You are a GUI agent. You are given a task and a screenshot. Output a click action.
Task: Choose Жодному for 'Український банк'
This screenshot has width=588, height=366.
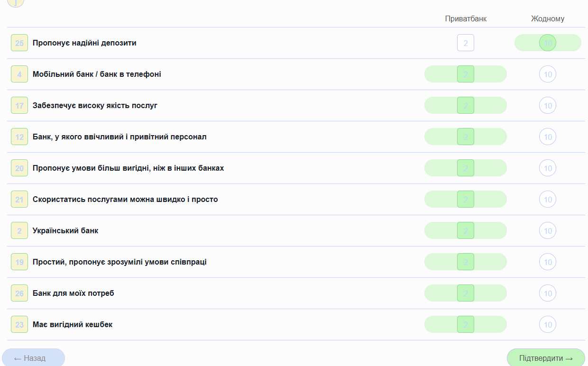coord(548,230)
